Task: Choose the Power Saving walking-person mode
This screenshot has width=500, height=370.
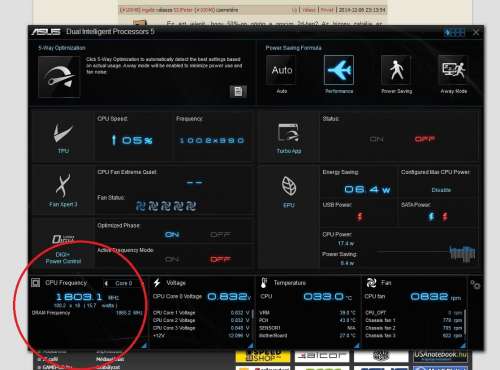Action: pos(396,70)
